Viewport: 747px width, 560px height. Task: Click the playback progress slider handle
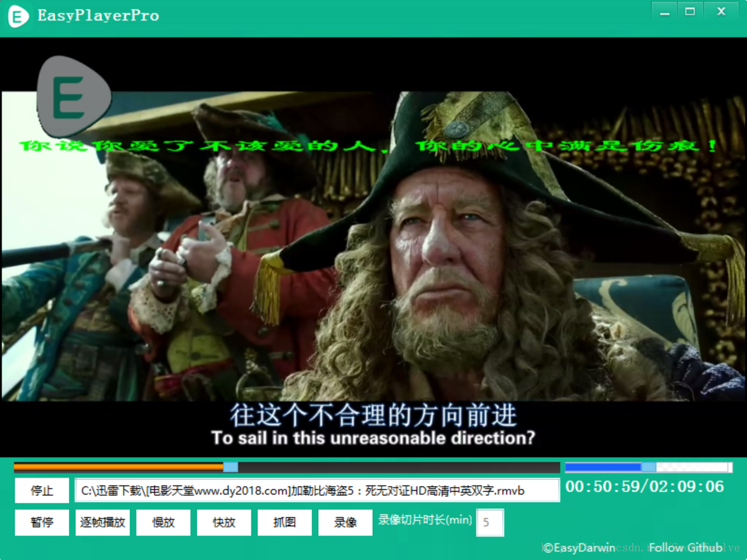coord(230,467)
